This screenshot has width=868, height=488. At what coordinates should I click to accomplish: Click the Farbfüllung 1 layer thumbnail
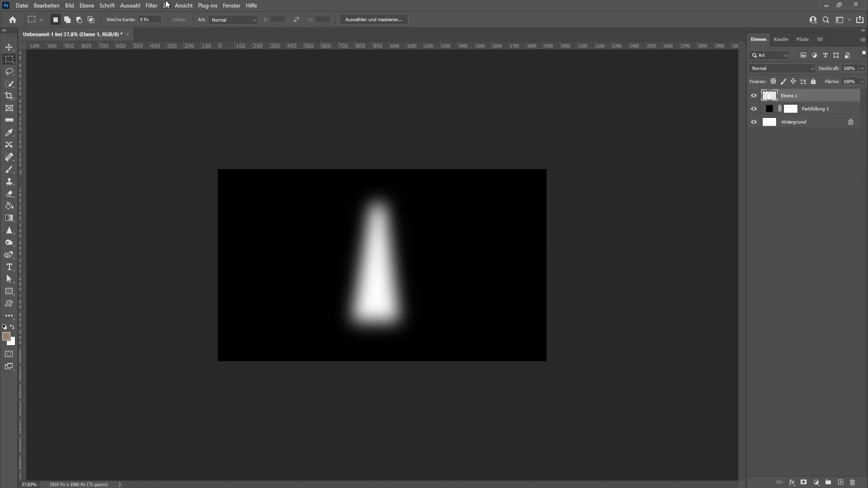(769, 108)
